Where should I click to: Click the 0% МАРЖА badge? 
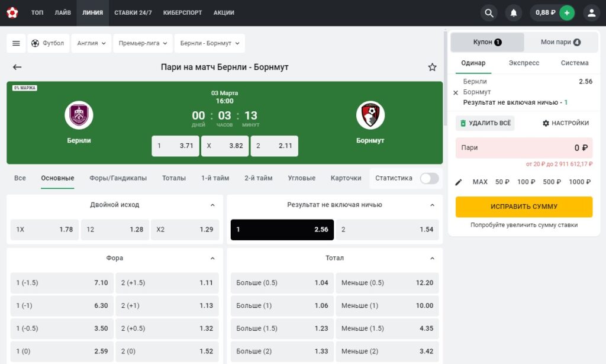[x=25, y=88]
